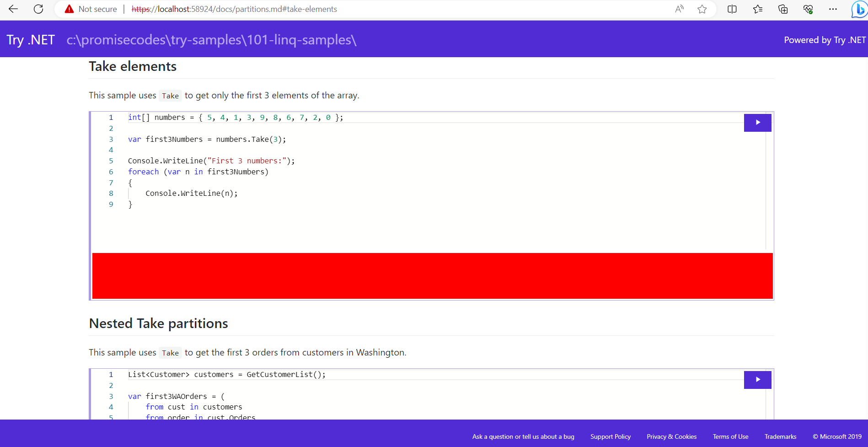
Task: Toggle the strikethrough https security details
Action: 142,9
